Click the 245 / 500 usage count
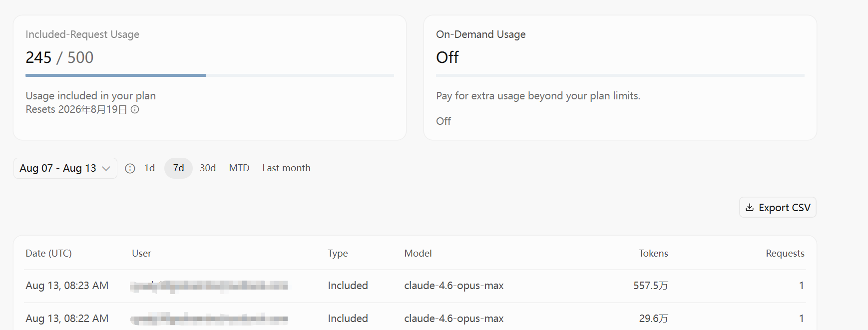This screenshot has height=330, width=868. (59, 57)
